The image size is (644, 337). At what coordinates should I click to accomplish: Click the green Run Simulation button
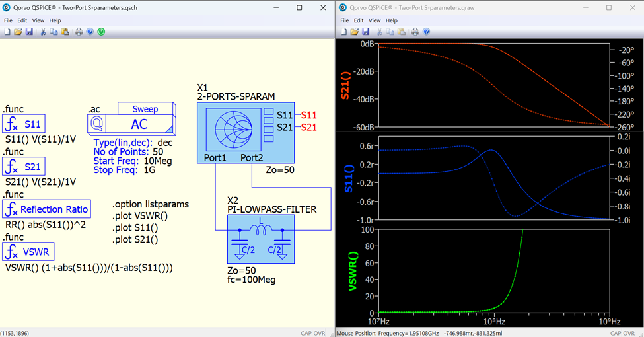101,32
